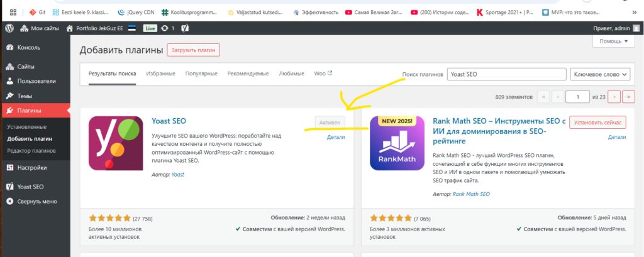Click the Yoast icon in admin bar

pos(185,28)
